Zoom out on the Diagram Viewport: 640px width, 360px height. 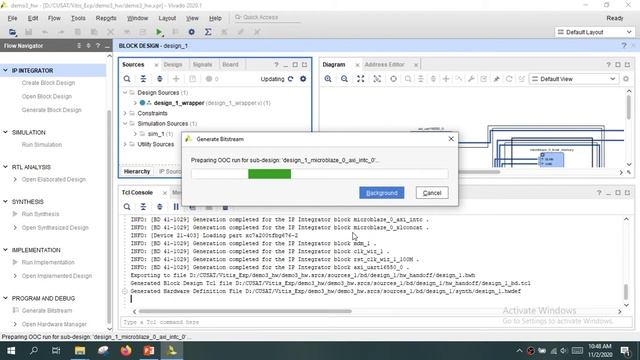(344, 79)
